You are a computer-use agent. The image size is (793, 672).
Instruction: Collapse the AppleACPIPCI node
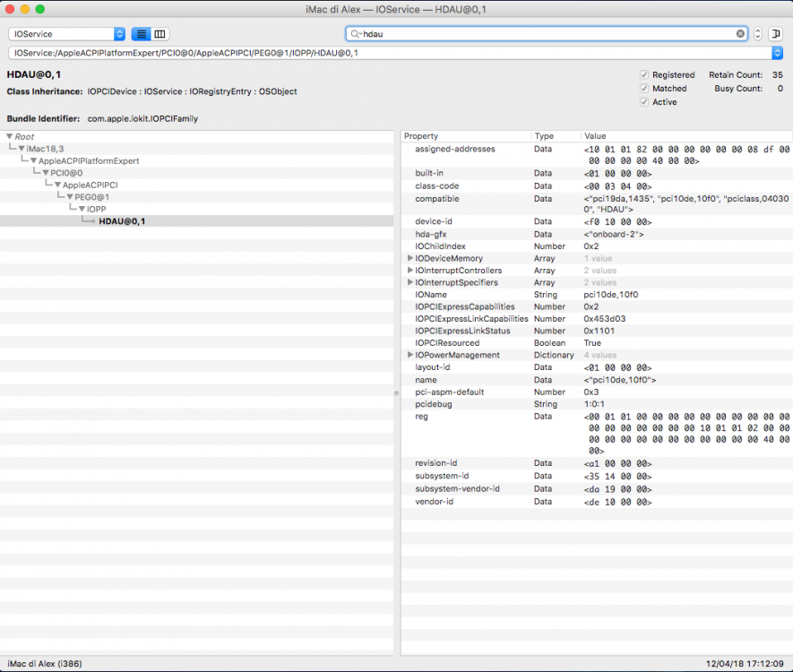[x=57, y=185]
